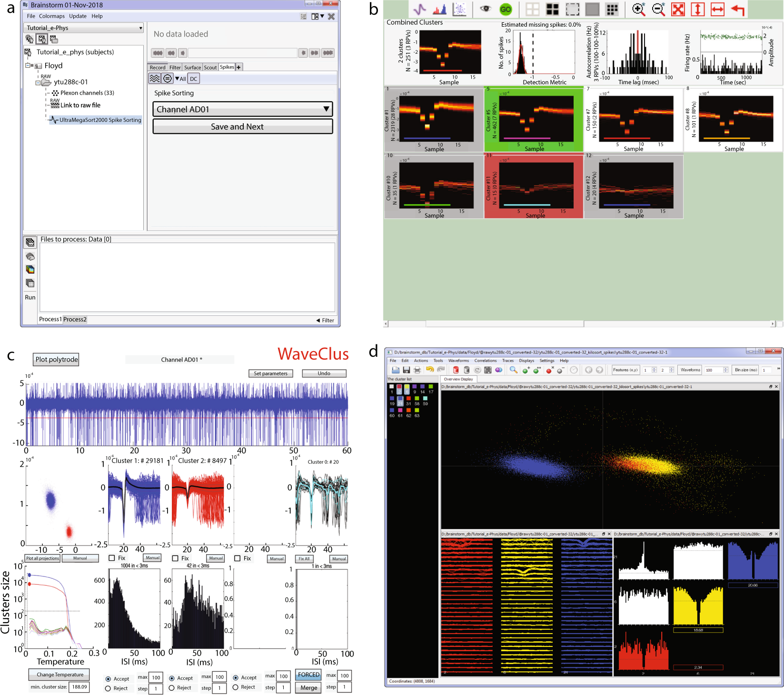The image size is (784, 695).
Task: Click the yellow undo arrow in Klusters toolbar
Action: click(430, 370)
